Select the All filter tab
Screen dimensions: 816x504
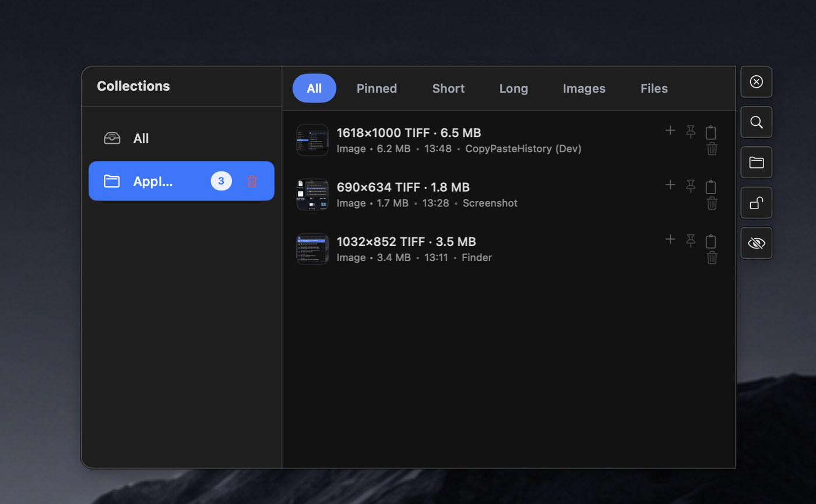(314, 89)
